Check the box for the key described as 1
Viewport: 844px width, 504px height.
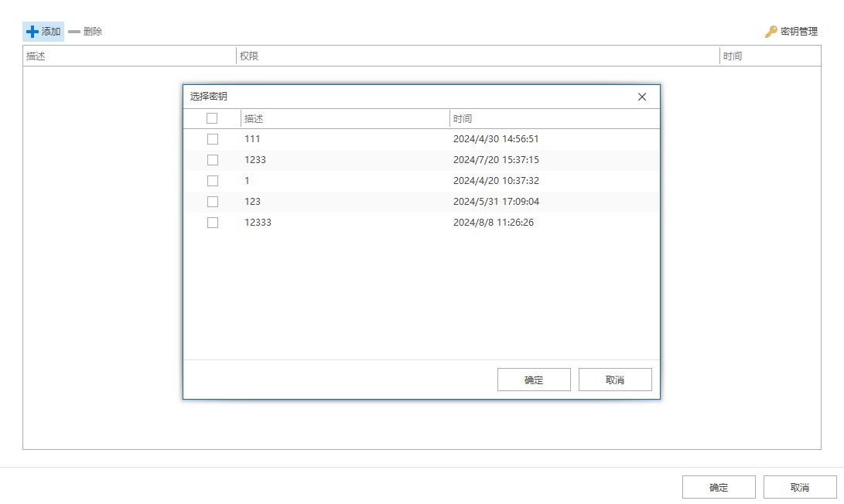[x=213, y=181]
